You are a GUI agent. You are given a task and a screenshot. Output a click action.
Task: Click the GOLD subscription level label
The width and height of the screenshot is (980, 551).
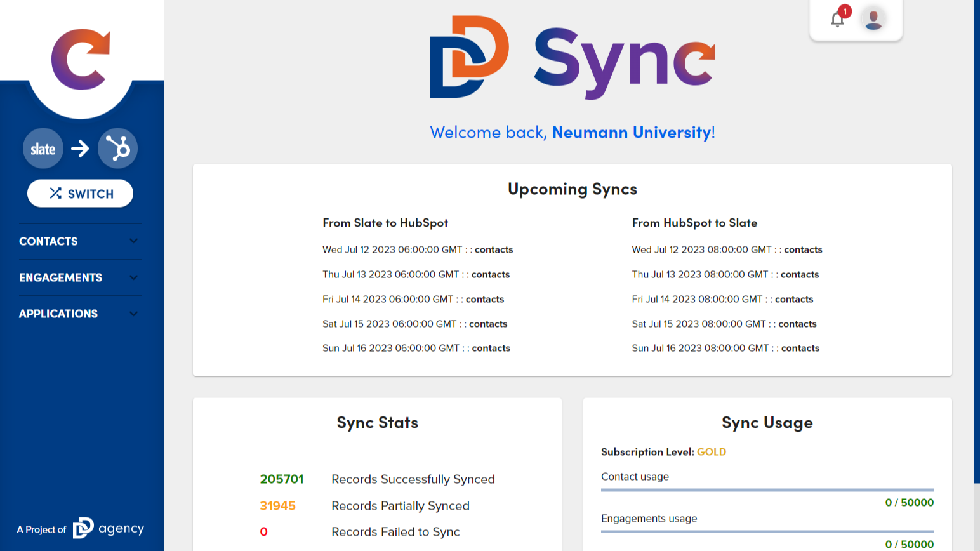tap(712, 452)
